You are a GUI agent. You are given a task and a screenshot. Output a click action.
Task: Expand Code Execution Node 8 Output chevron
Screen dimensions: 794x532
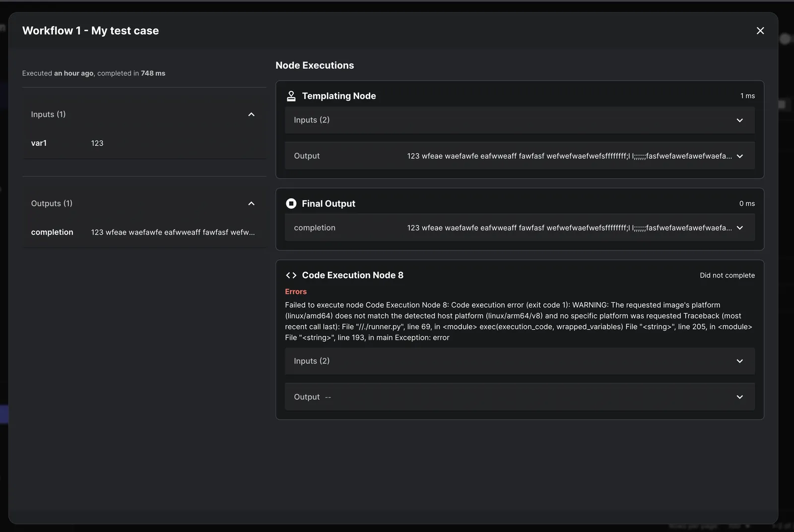[739, 397]
